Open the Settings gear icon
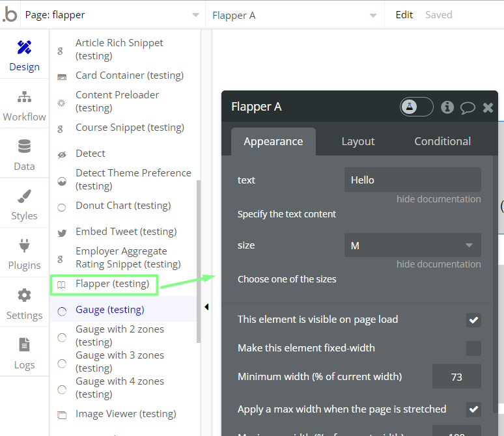The image size is (504, 436). 25,295
